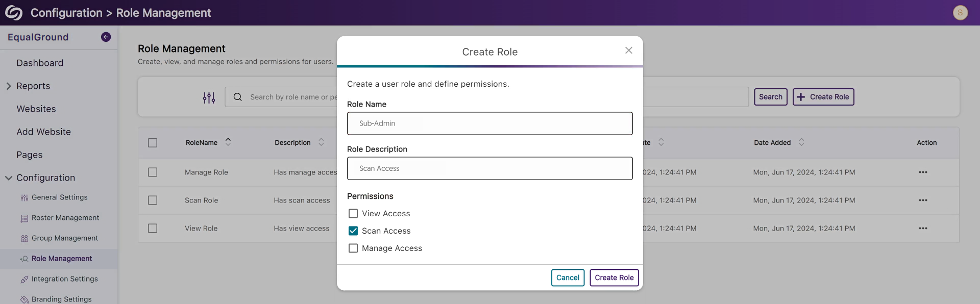This screenshot has height=304, width=980.
Task: Open Roster Management
Action: click(65, 218)
